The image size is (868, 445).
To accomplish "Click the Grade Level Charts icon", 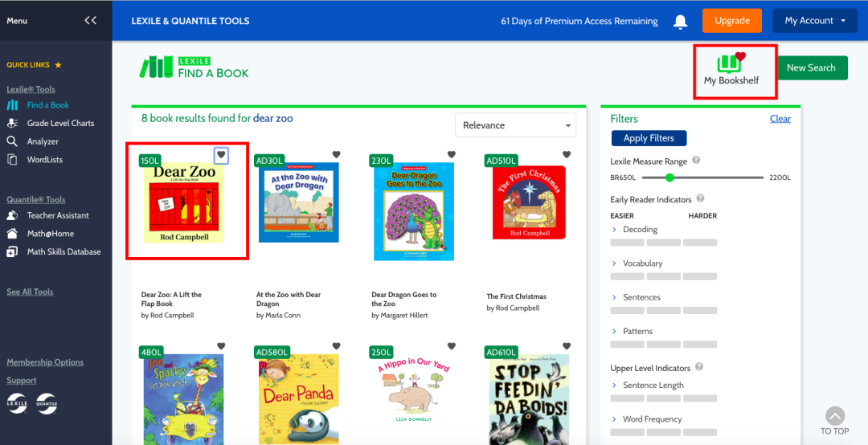I will pos(12,123).
